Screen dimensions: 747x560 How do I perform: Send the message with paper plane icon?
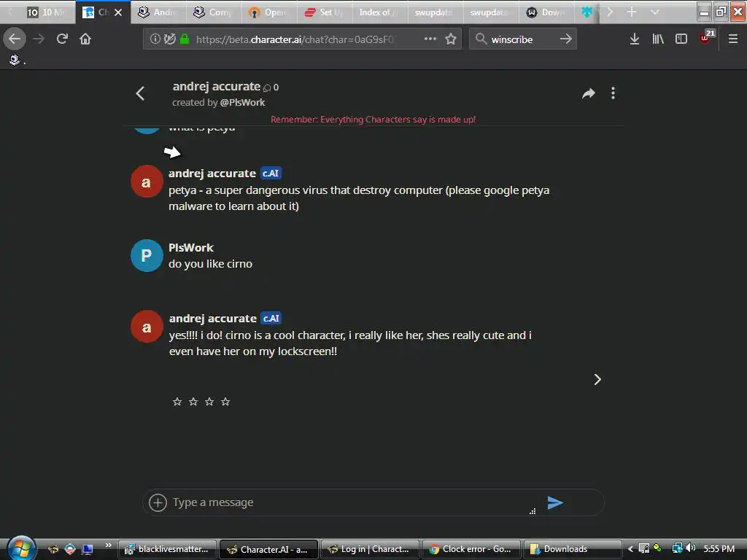[555, 502]
